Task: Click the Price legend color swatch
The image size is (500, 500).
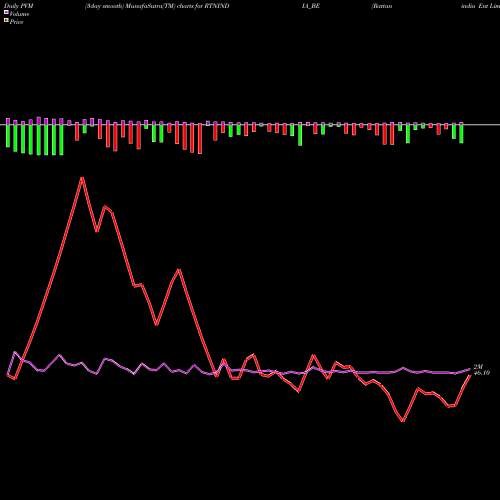Action: [6, 21]
